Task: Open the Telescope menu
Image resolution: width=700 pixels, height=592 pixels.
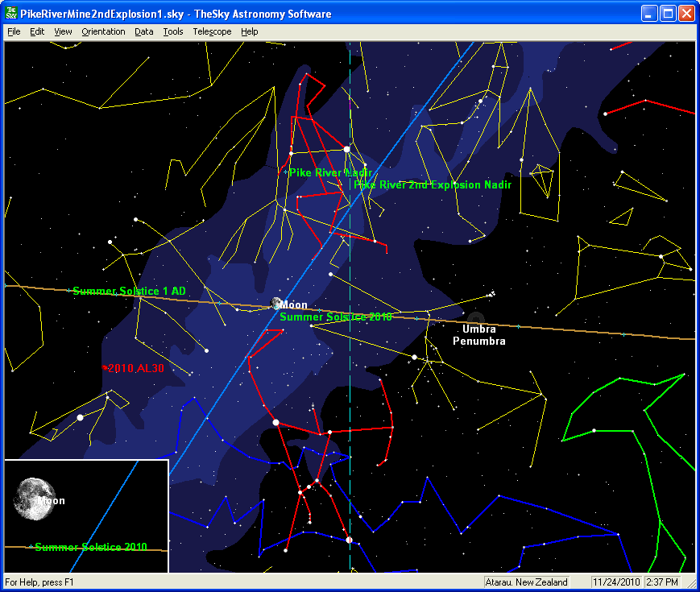Action: pyautogui.click(x=212, y=31)
